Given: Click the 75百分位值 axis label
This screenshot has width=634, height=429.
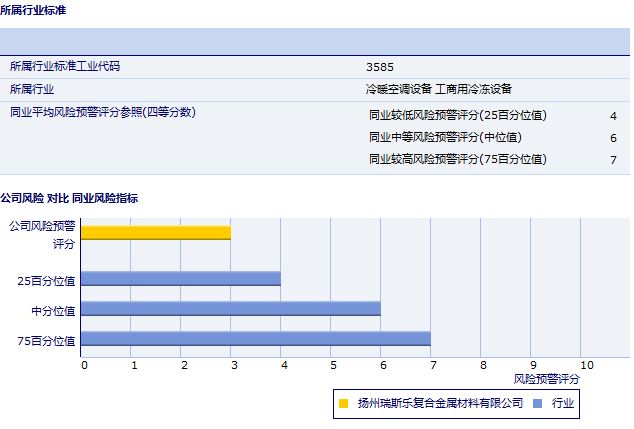Looking at the screenshot, I should pos(46,341).
